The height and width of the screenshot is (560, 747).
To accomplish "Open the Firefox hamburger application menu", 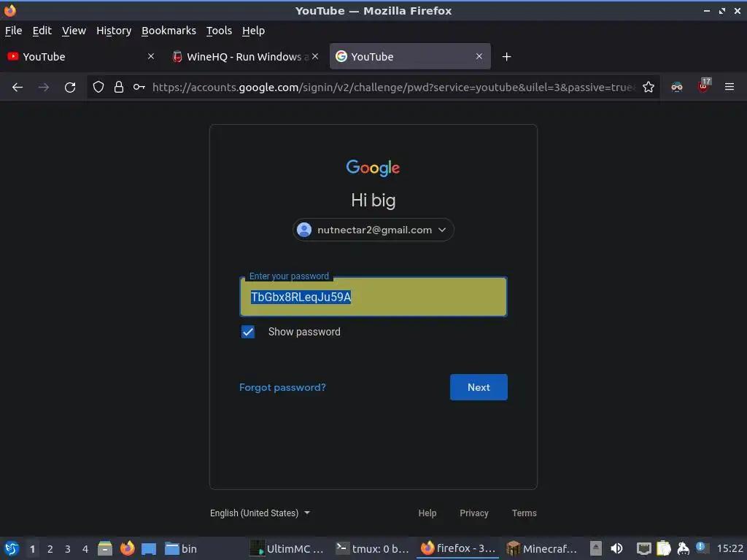I will tap(729, 87).
